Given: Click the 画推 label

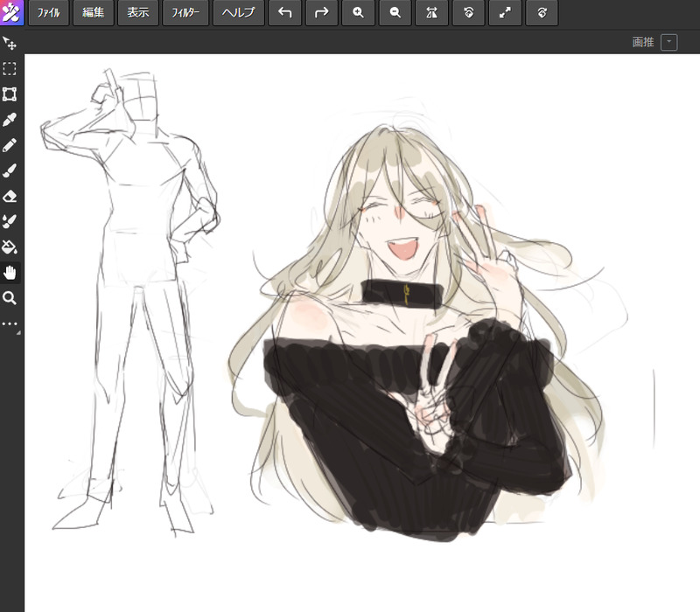Looking at the screenshot, I should (643, 42).
